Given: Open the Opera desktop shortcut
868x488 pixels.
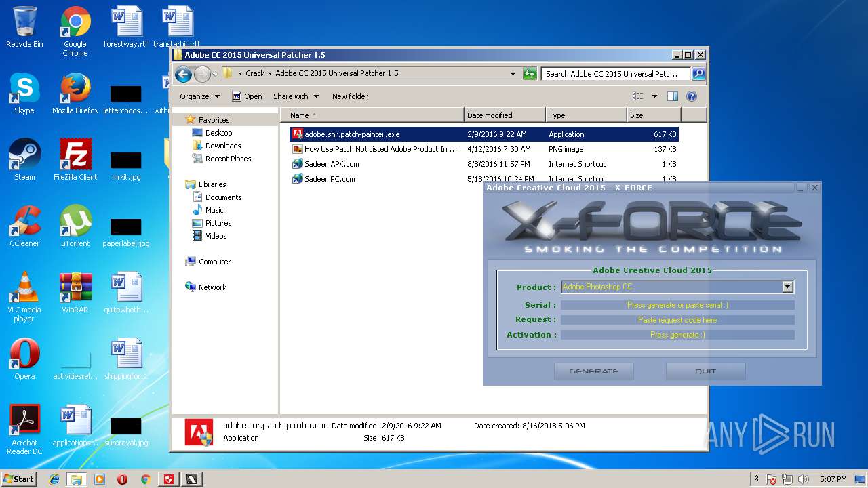Looking at the screenshot, I should (x=24, y=359).
